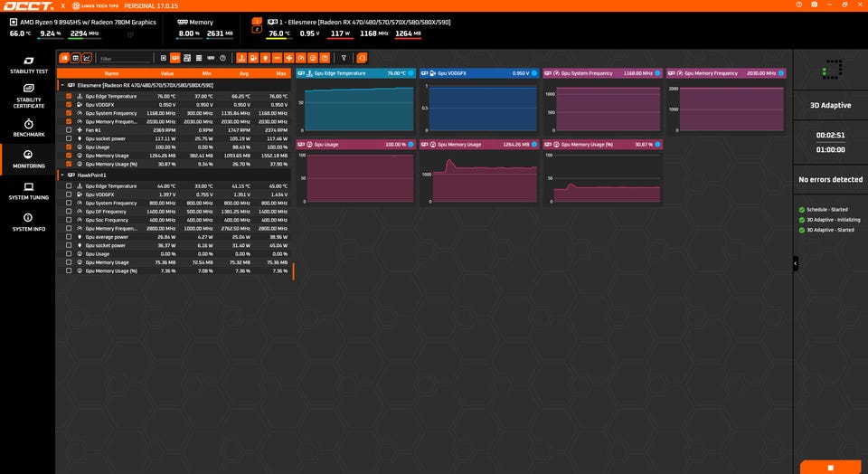Uncheck Ellesmere Gpu System Frequency checkbox
The image size is (868, 474).
pyautogui.click(x=69, y=113)
